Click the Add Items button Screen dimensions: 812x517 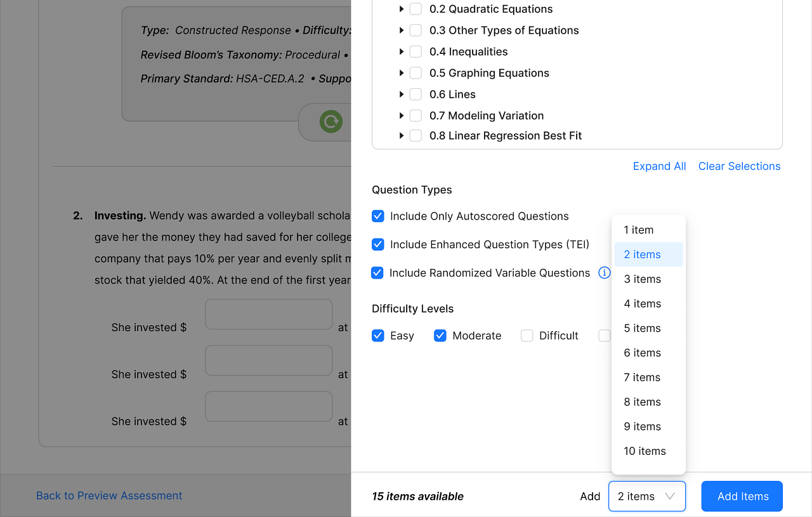(x=742, y=496)
